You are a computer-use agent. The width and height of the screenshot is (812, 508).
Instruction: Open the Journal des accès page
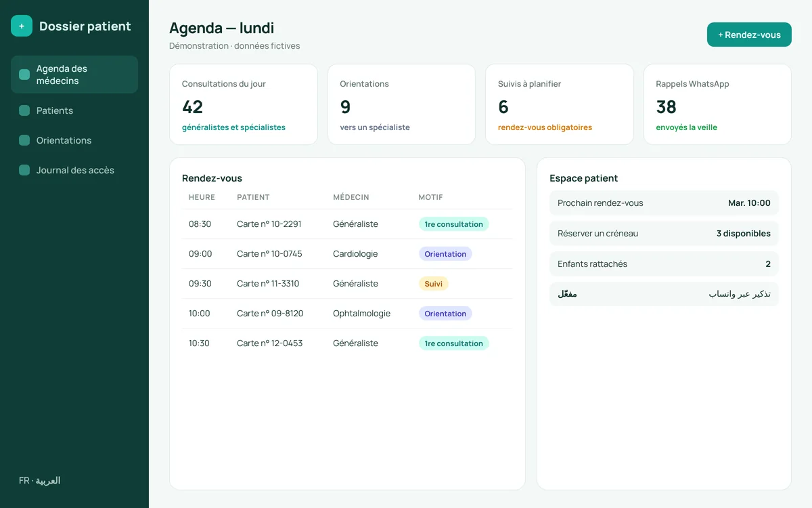(x=74, y=170)
